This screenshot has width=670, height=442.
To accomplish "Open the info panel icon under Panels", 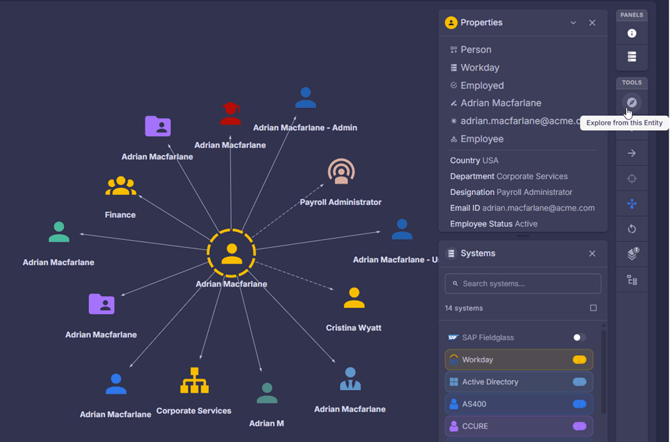I will (631, 34).
